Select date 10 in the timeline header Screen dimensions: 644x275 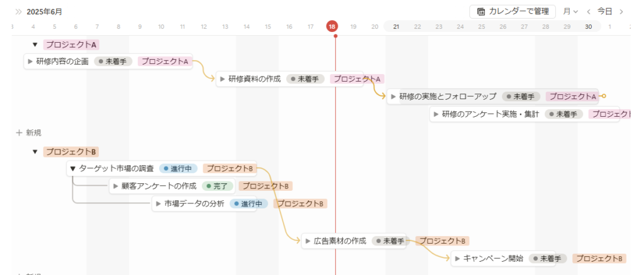pyautogui.click(x=161, y=26)
